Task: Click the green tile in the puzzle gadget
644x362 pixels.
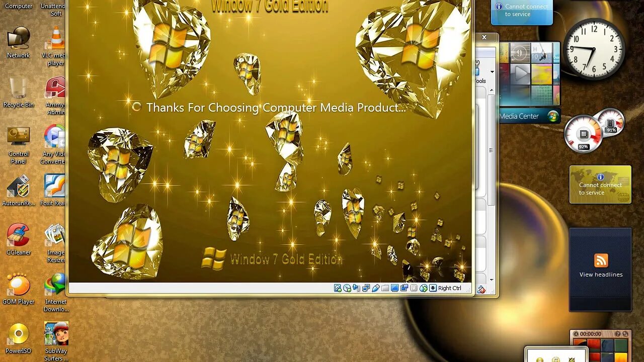Action: (621, 345)
